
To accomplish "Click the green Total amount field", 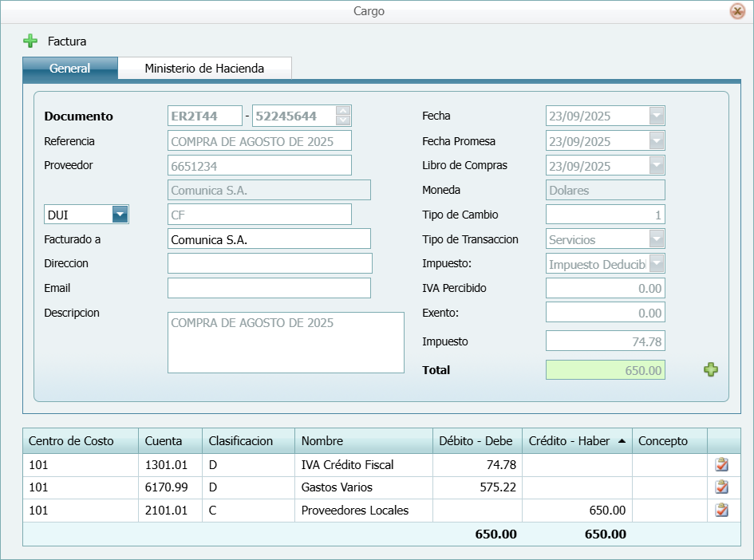I will (x=605, y=370).
